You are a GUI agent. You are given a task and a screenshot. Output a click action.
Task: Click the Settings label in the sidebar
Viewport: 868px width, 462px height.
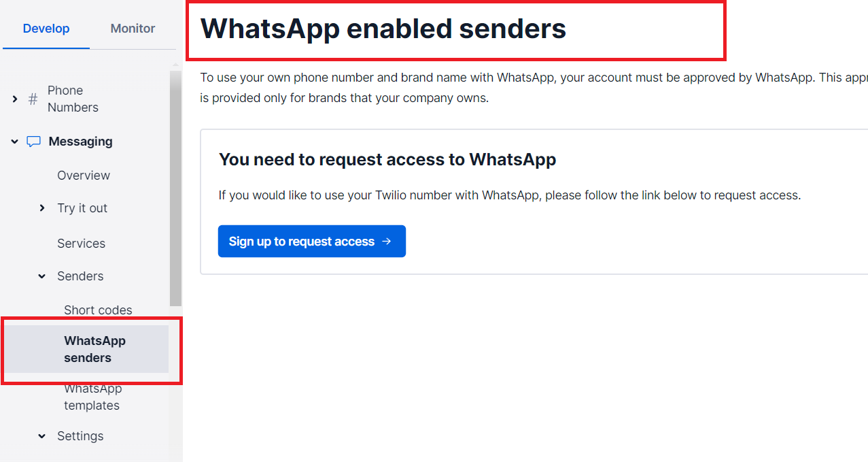click(80, 436)
